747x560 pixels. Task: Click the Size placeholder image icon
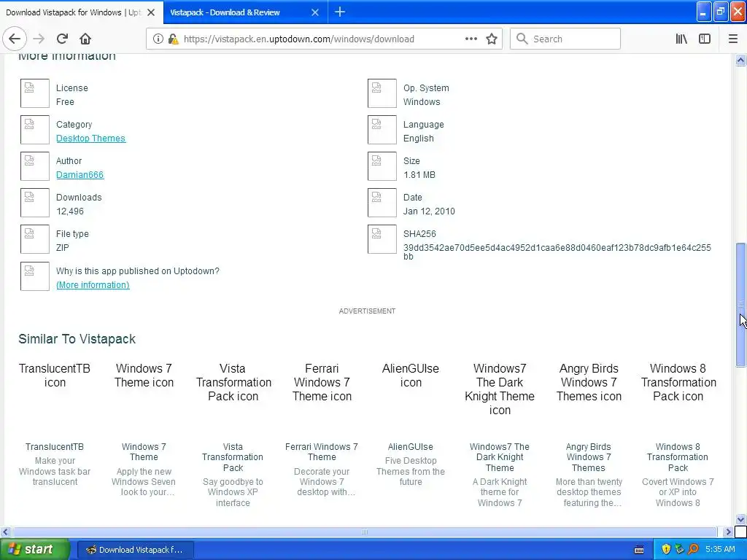pyautogui.click(x=382, y=166)
